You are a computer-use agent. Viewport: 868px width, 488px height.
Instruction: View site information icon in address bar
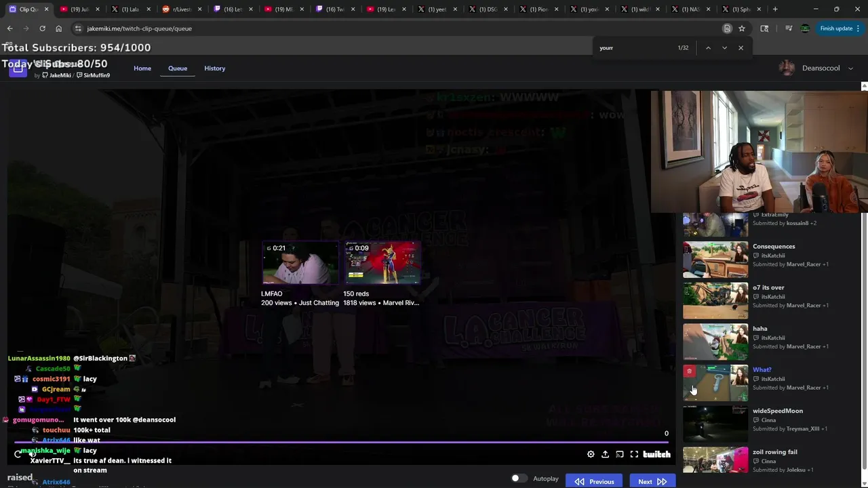78,28
